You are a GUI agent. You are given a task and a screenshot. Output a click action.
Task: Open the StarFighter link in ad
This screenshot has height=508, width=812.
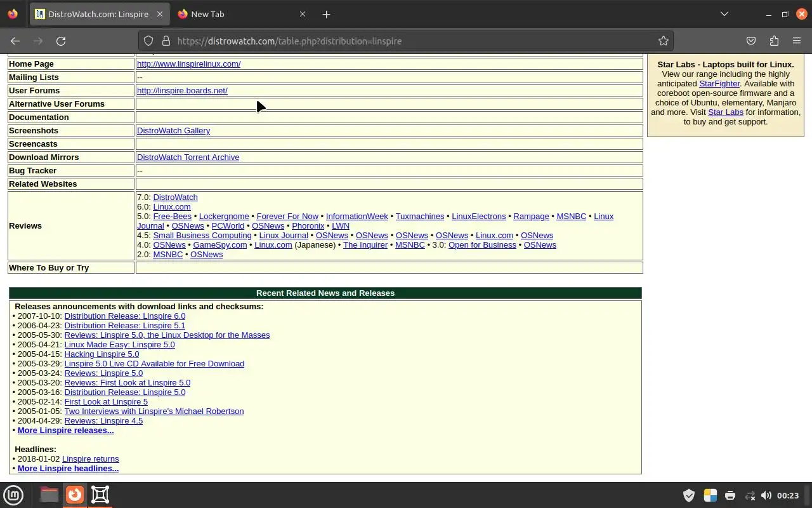point(719,84)
